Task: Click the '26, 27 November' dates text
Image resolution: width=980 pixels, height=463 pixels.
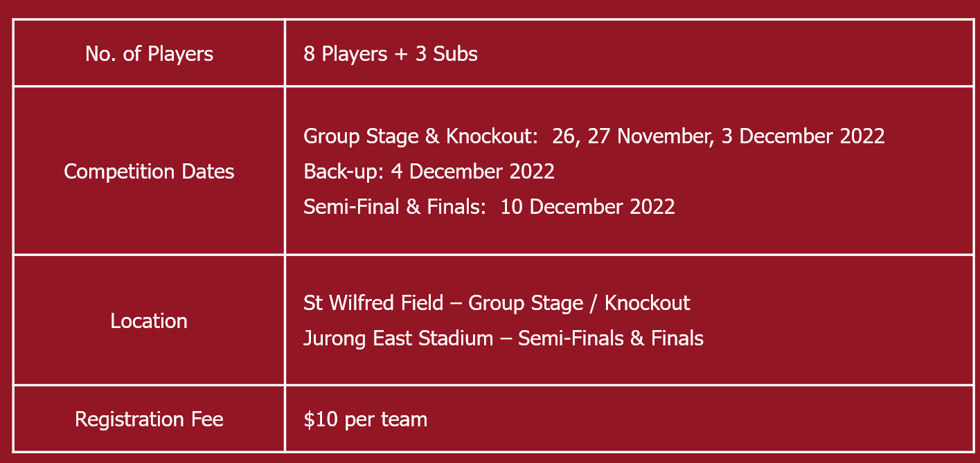Action: [632, 136]
